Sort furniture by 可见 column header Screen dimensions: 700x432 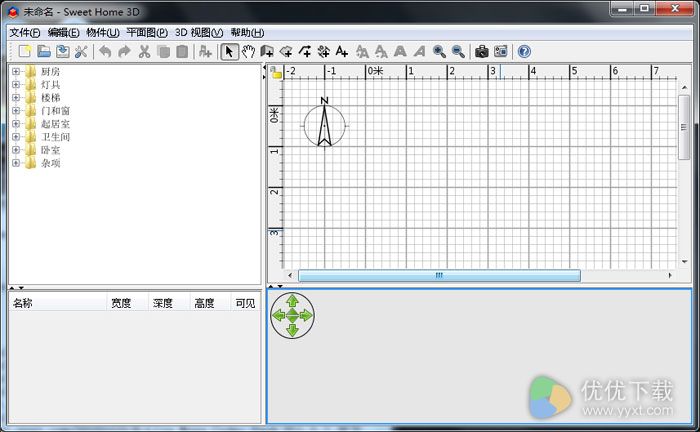coord(246,303)
